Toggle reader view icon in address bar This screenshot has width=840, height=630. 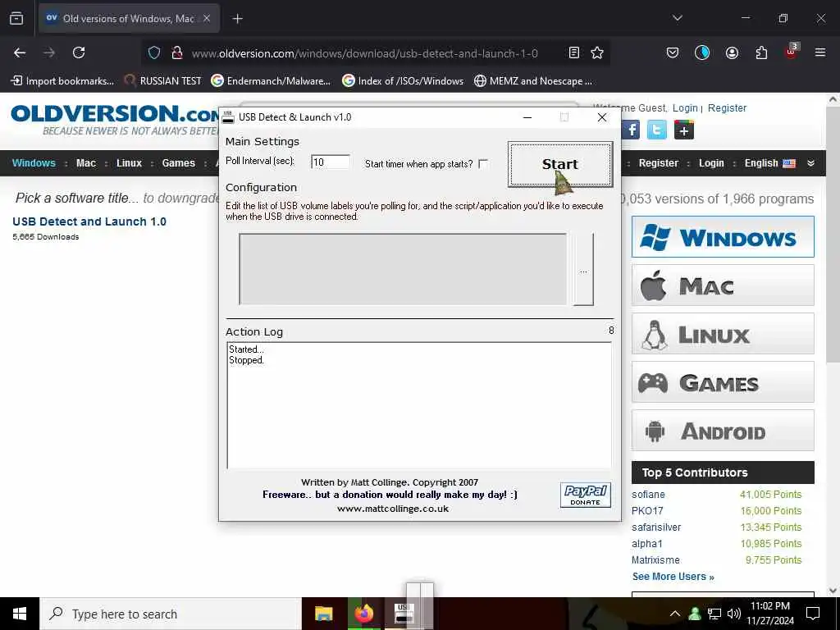pyautogui.click(x=573, y=52)
